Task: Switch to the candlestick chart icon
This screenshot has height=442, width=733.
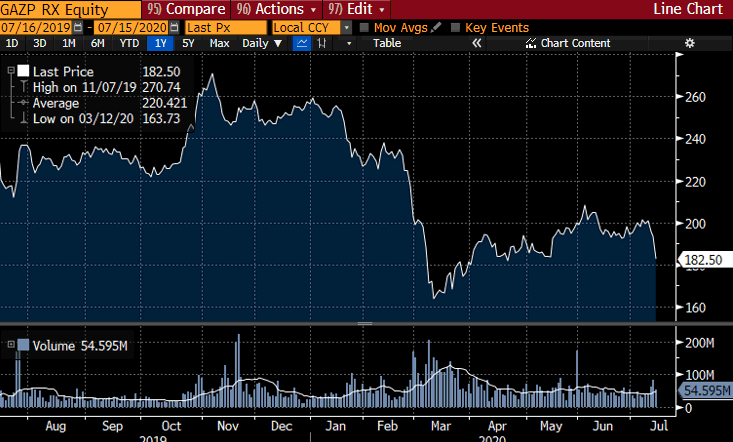Action: [x=323, y=43]
